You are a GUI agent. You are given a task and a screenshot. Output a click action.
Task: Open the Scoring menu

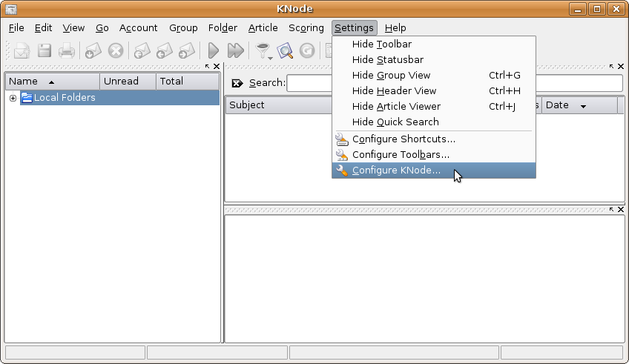306,28
